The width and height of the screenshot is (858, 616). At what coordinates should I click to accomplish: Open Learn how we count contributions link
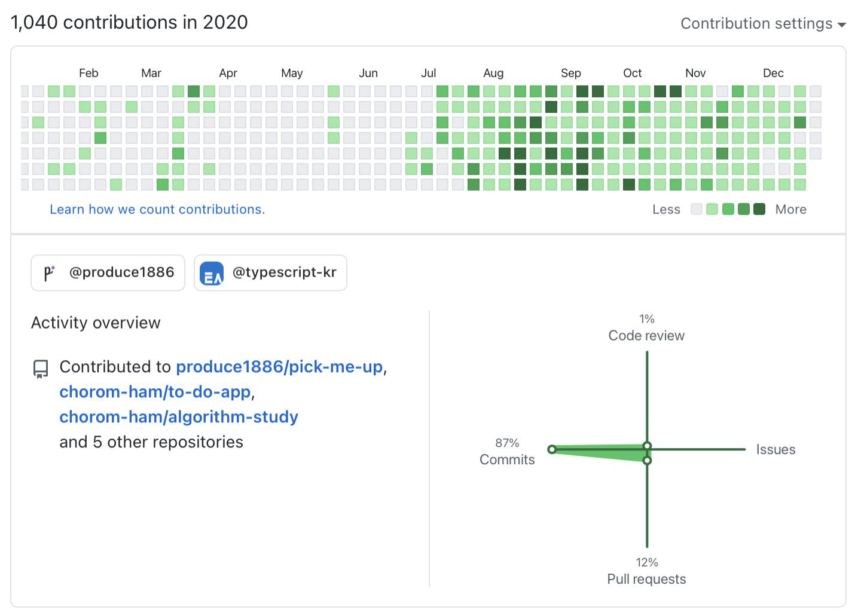(x=157, y=210)
